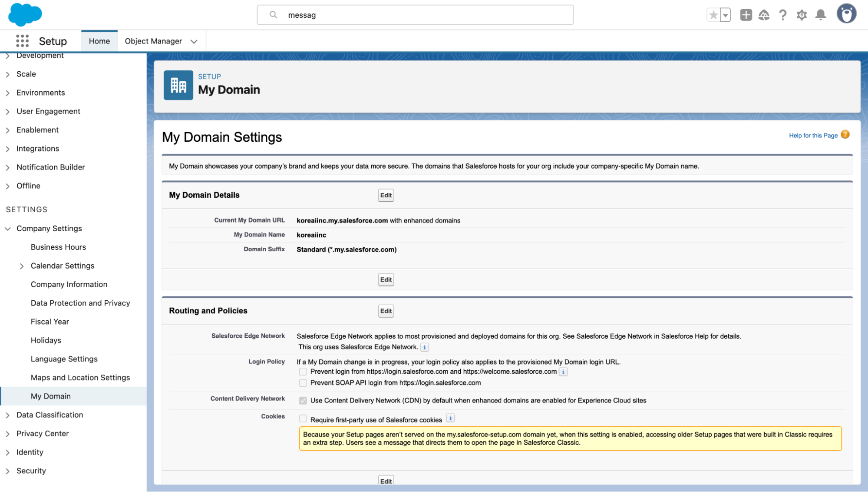Click the SETUP breadcrumb link
This screenshot has width=868, height=492.
click(209, 76)
